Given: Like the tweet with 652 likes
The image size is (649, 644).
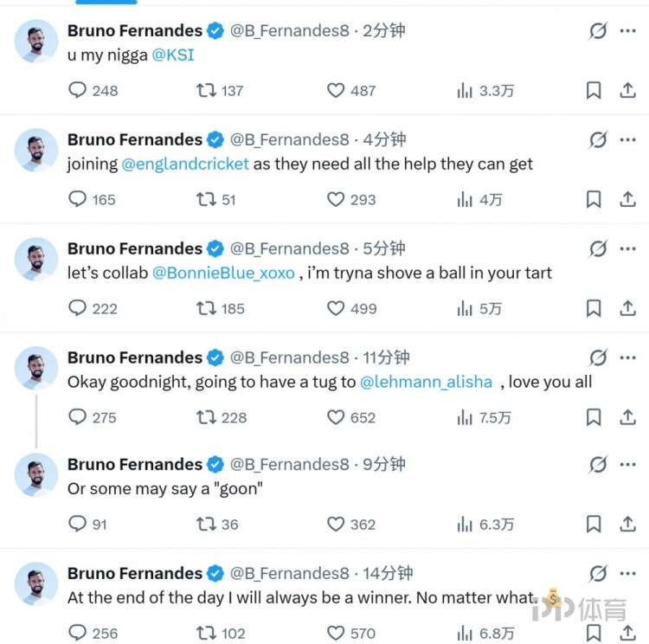Looking at the screenshot, I should tap(336, 417).
